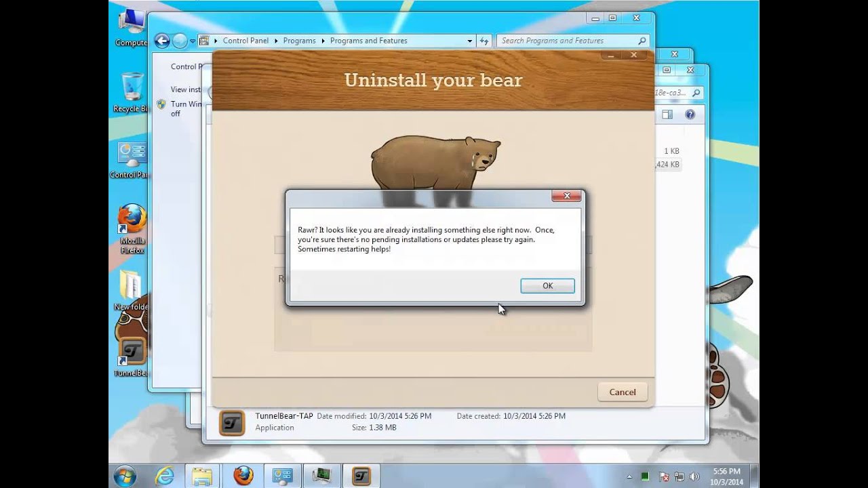Image resolution: width=868 pixels, height=488 pixels.
Task: Select the TunnelBear-TAP icon in details pane
Action: [232, 422]
